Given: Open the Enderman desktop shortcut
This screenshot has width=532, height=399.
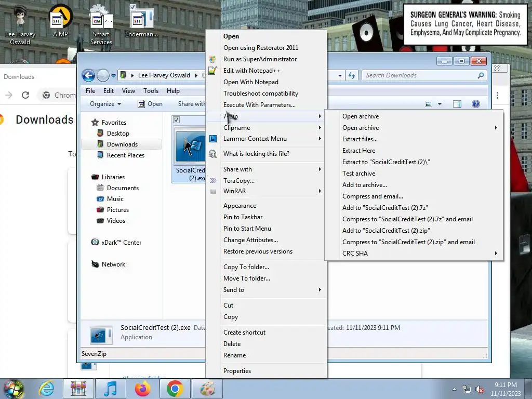Looking at the screenshot, I should [141, 21].
